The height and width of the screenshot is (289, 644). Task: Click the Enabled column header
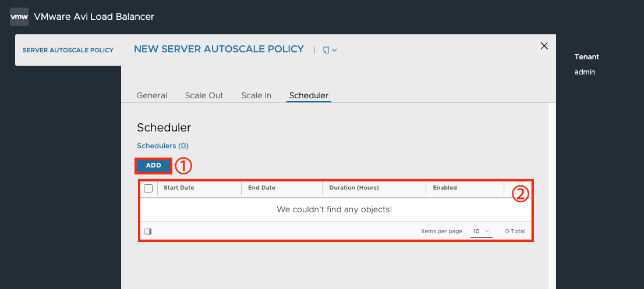445,188
